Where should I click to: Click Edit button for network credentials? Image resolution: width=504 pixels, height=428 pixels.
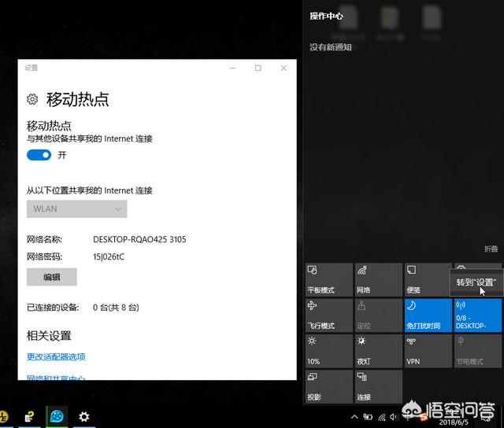click(x=52, y=277)
